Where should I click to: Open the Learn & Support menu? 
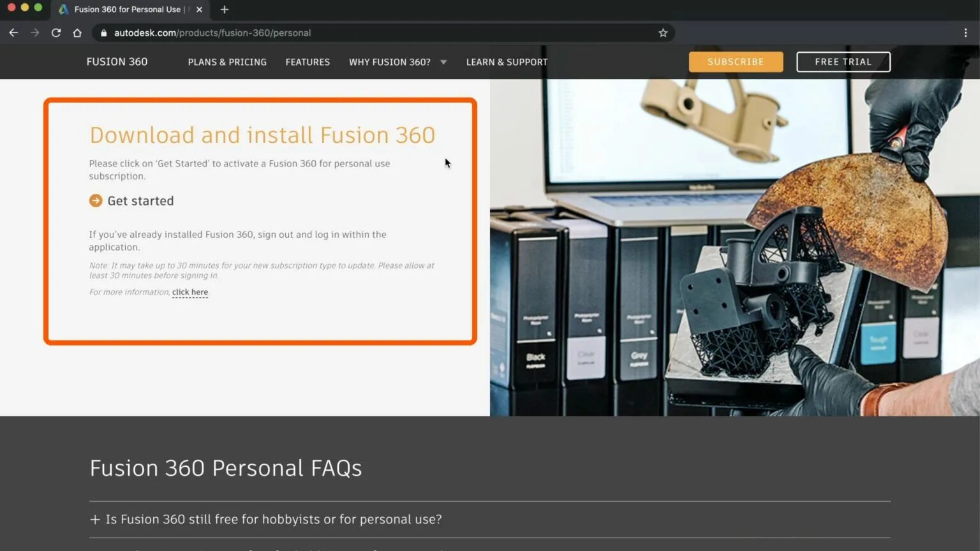click(x=507, y=62)
